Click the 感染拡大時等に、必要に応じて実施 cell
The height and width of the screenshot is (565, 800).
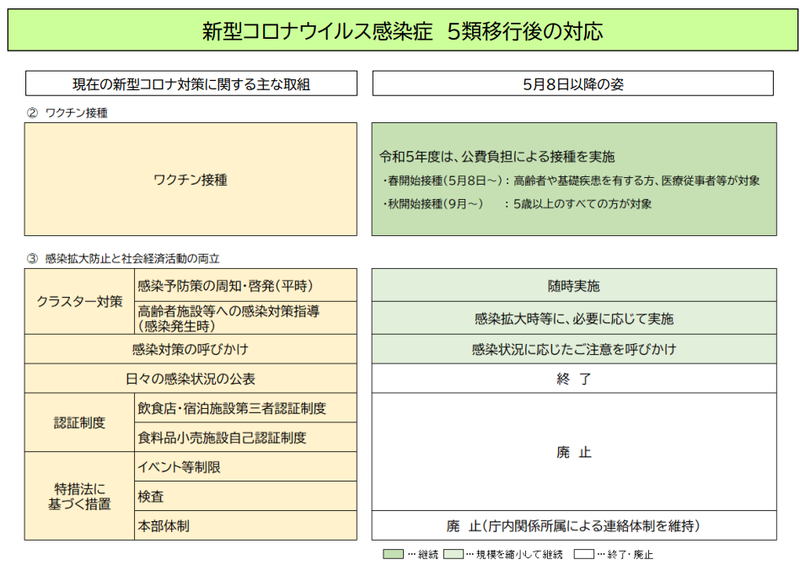tap(574, 318)
